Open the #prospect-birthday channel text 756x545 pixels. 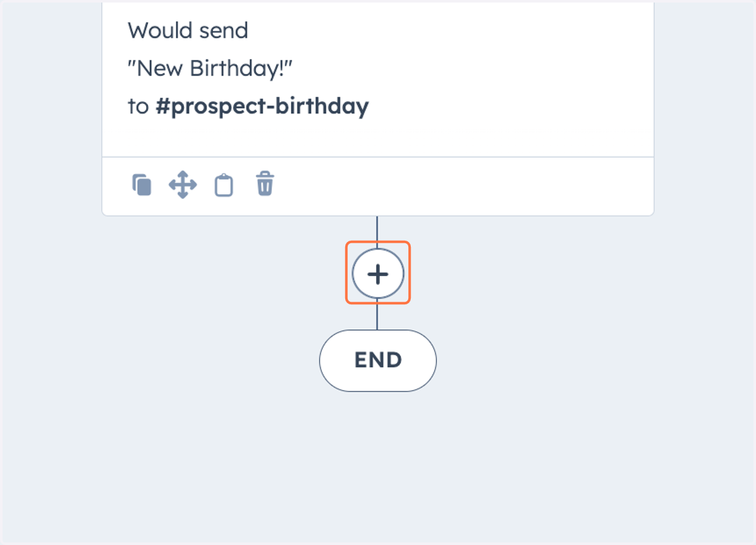(x=262, y=106)
